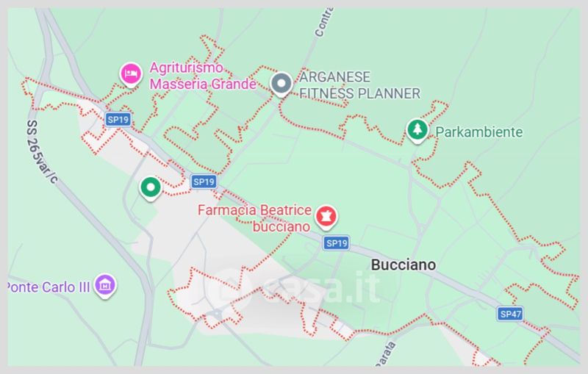Open the Parkambiente green tree marker

[x=417, y=130]
